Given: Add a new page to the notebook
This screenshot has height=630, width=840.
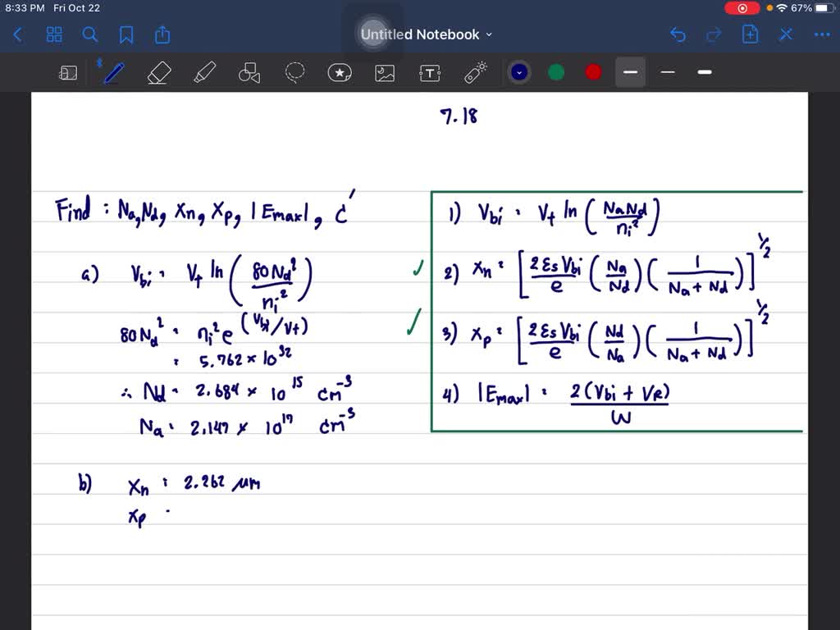Looking at the screenshot, I should coord(750,34).
